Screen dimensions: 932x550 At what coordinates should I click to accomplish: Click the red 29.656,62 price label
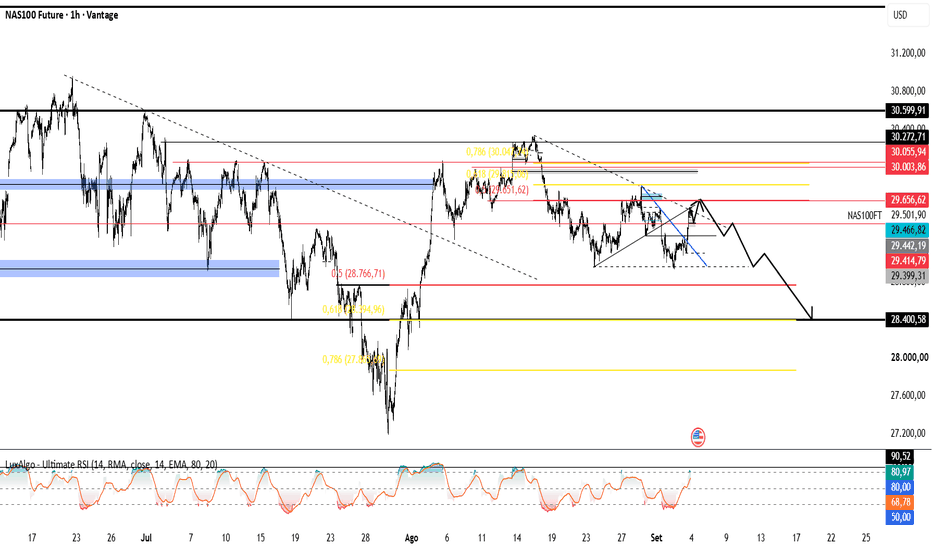pos(907,200)
